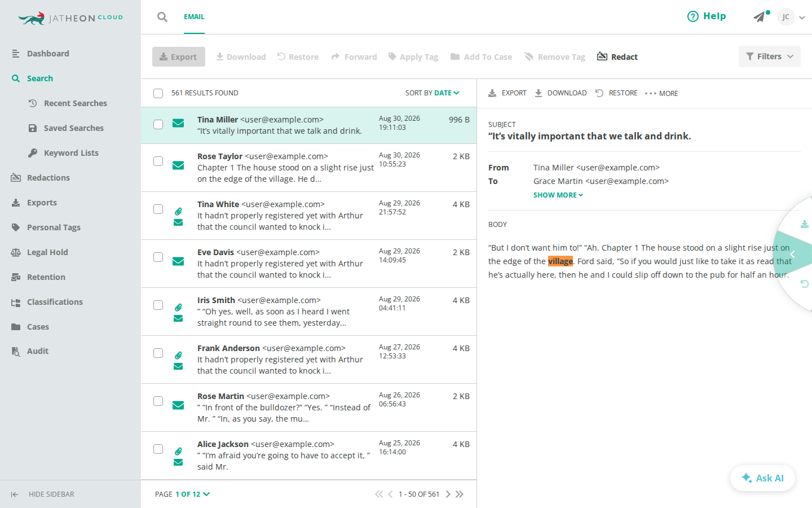Open the More options menu
812x508 pixels.
(x=661, y=93)
